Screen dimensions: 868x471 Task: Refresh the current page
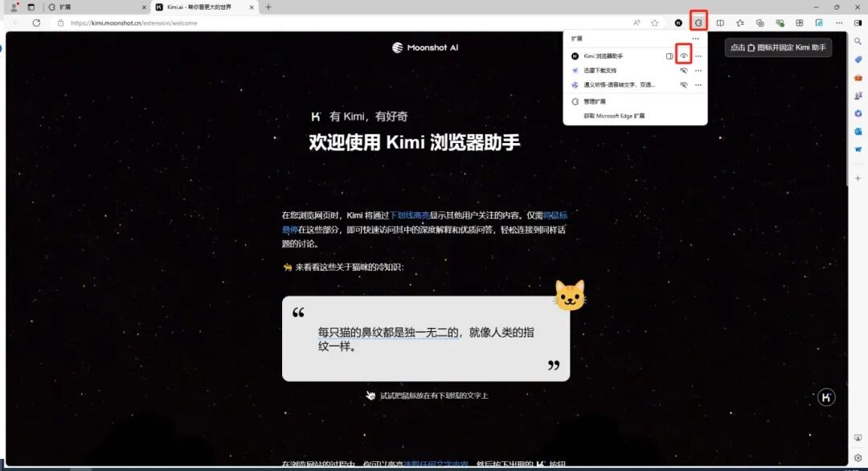pos(36,23)
